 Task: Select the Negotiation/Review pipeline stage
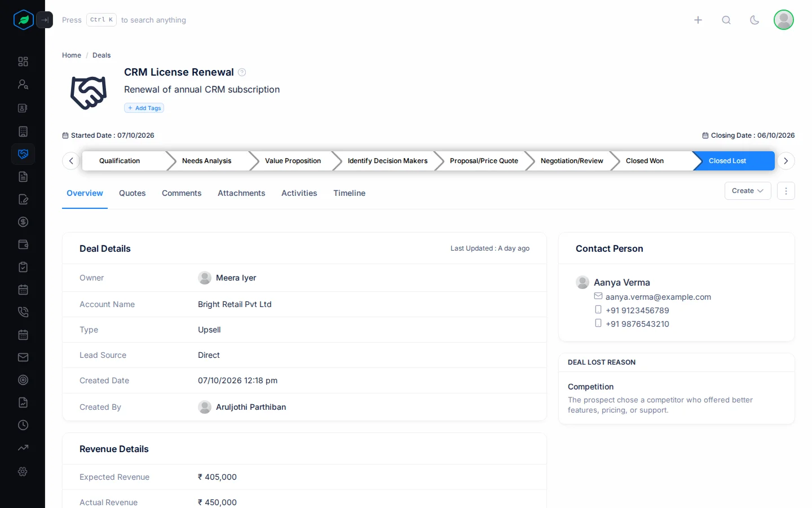point(572,161)
